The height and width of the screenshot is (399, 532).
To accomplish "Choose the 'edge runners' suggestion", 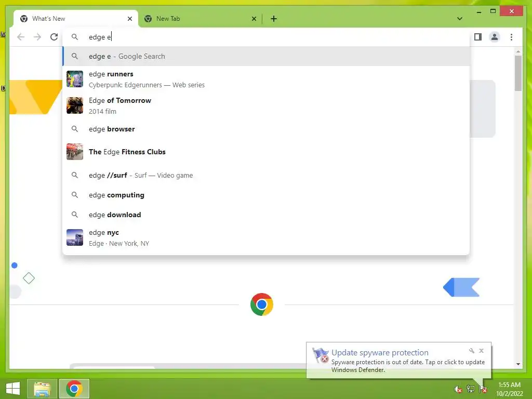I will (x=266, y=79).
